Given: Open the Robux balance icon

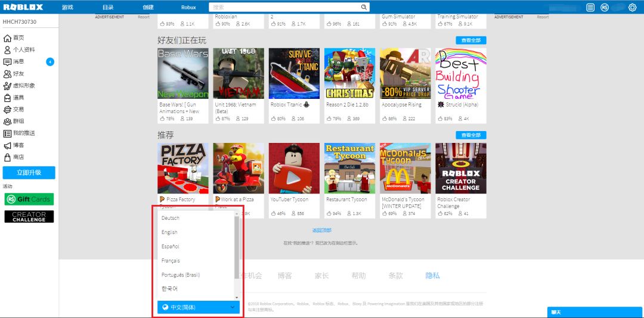Looking at the screenshot, I should (x=604, y=7).
